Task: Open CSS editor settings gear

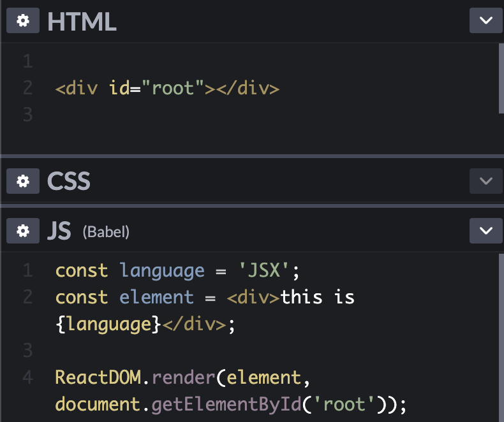Action: [23, 181]
